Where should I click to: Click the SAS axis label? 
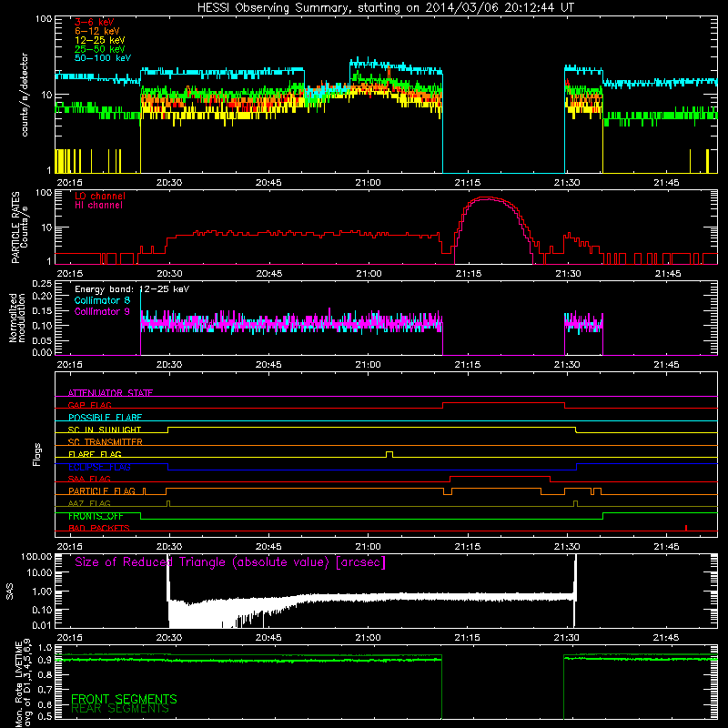(x=9, y=591)
